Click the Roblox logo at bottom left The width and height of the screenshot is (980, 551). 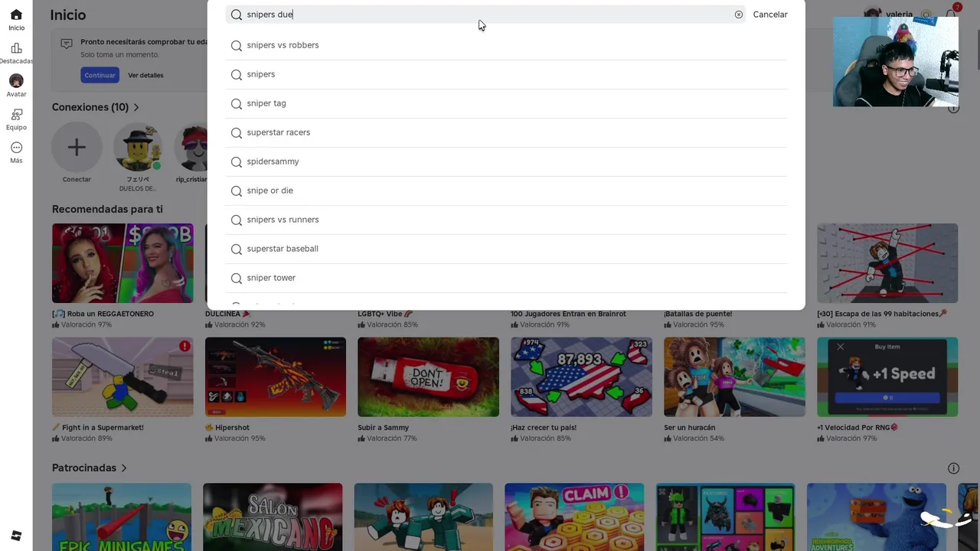(x=16, y=535)
